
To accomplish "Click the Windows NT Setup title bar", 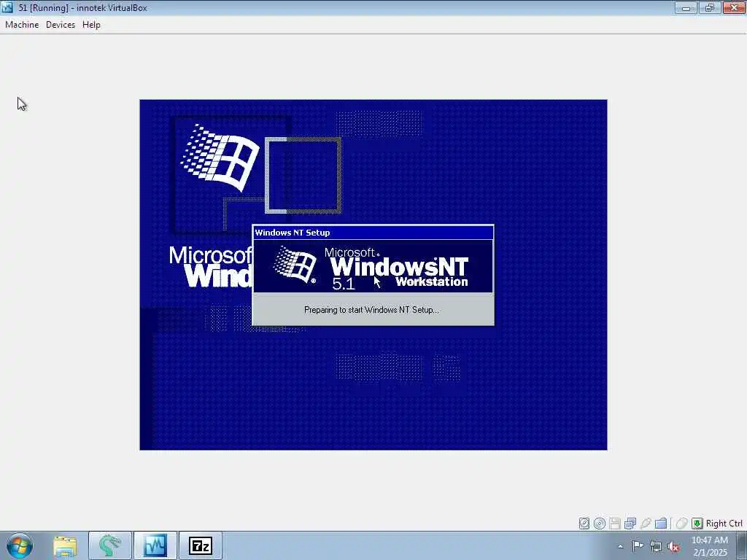I will [x=373, y=233].
